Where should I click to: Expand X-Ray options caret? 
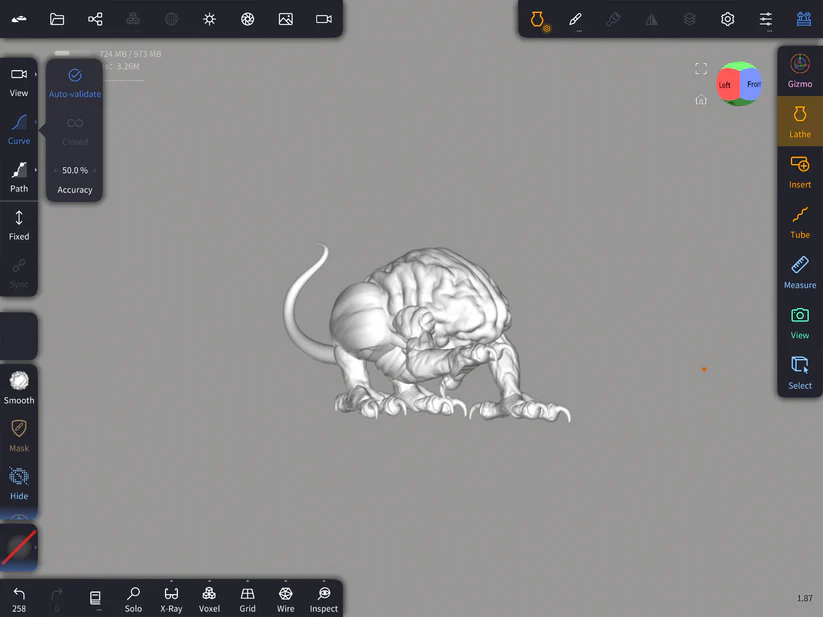171,581
